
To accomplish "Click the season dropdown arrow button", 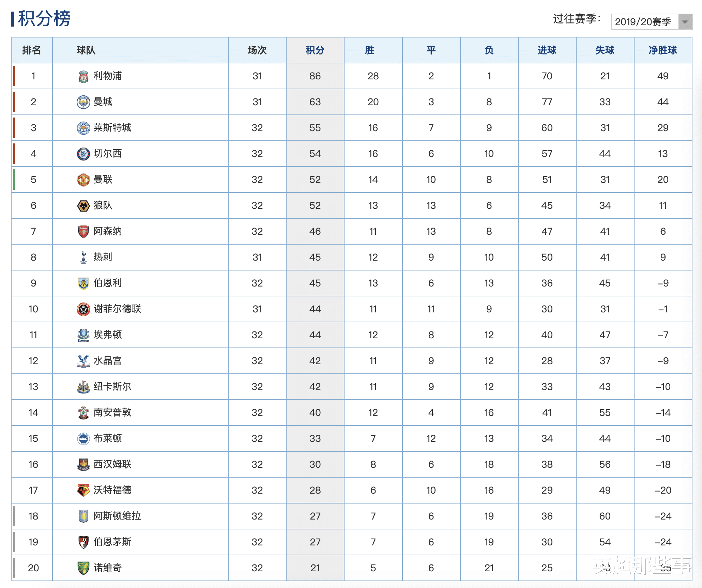I will coord(685,22).
